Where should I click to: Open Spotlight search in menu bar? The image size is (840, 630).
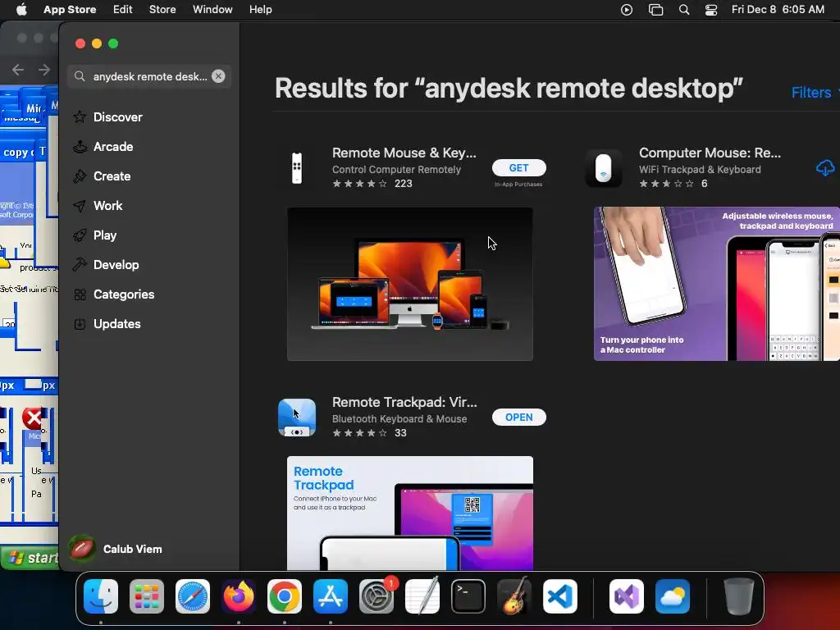point(684,10)
